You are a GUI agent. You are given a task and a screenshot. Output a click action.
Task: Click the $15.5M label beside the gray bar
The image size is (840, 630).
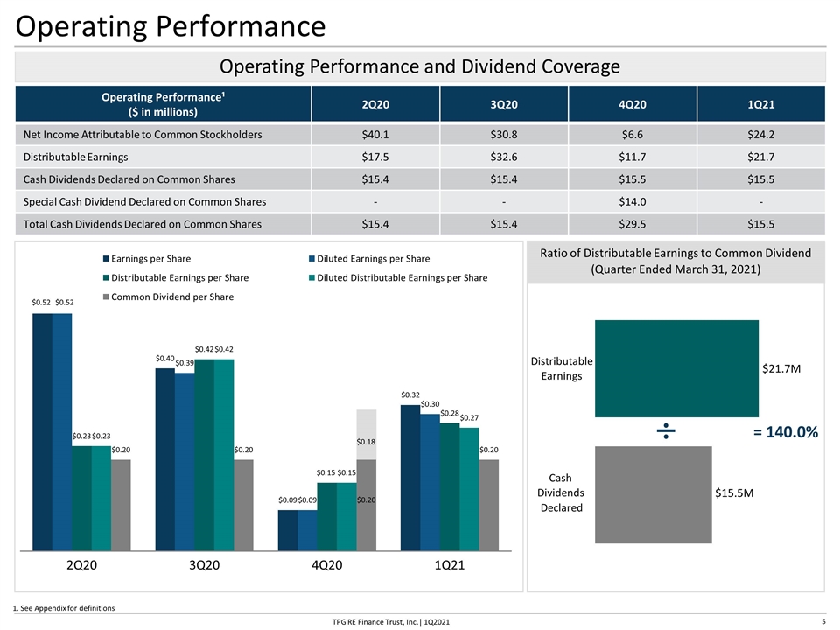point(734,493)
